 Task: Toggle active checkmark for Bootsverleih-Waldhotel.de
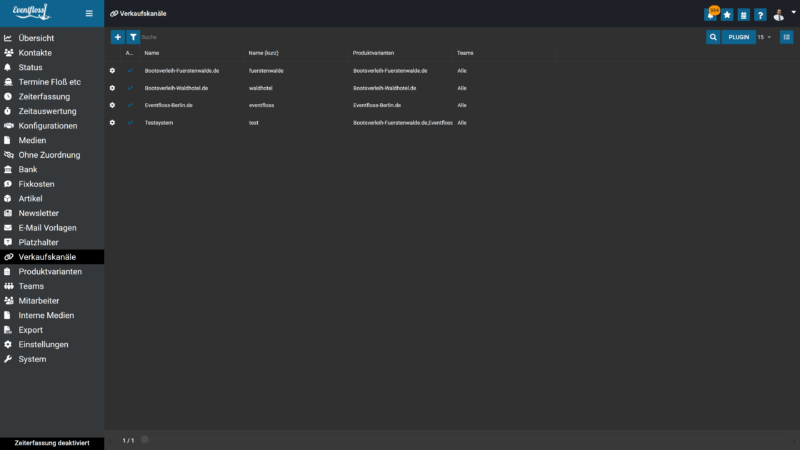pyautogui.click(x=130, y=88)
